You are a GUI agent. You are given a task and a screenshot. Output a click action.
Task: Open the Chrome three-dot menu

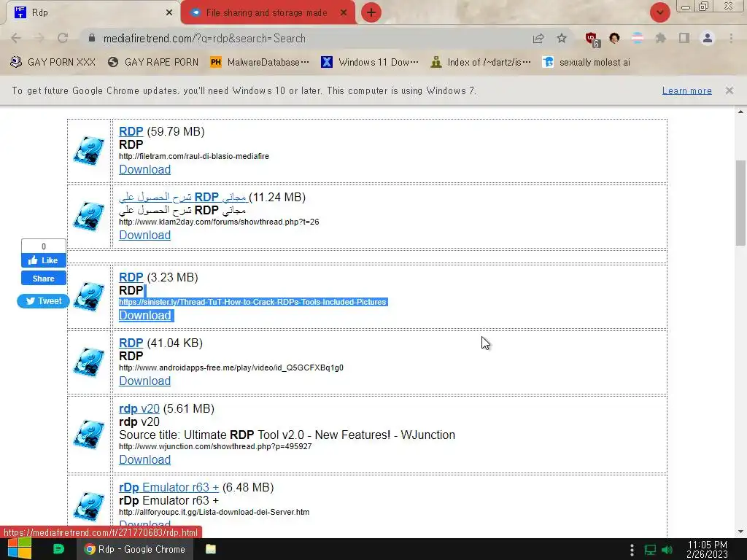[731, 38]
